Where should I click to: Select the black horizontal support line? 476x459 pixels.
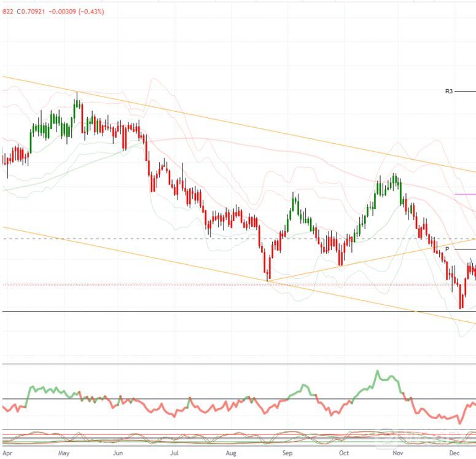pyautogui.click(x=184, y=312)
